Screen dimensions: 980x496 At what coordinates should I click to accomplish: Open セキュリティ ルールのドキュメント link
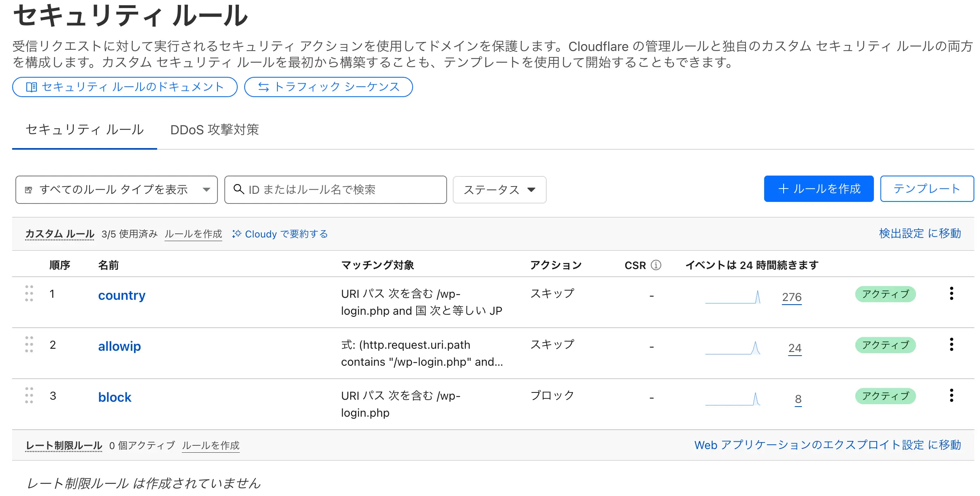click(125, 87)
